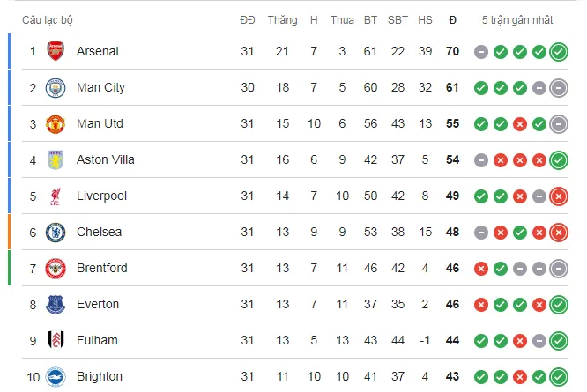Click the Aston Villa club crest

tap(56, 159)
